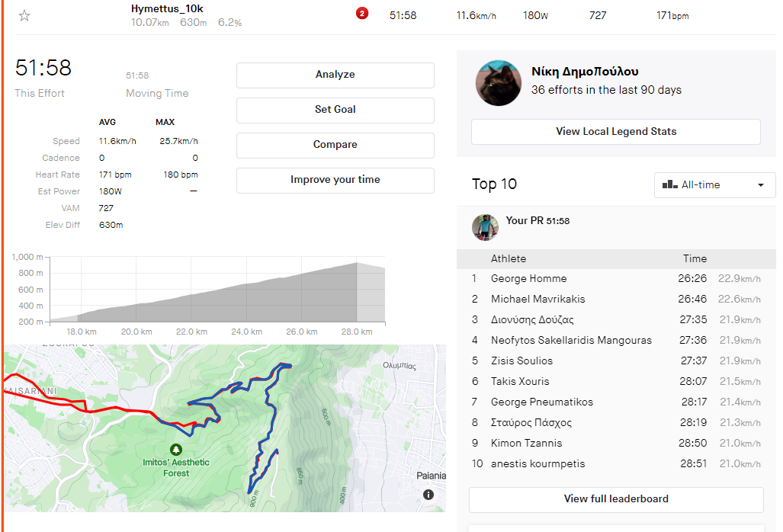
Task: Click Improve your time
Action: pyautogui.click(x=335, y=180)
